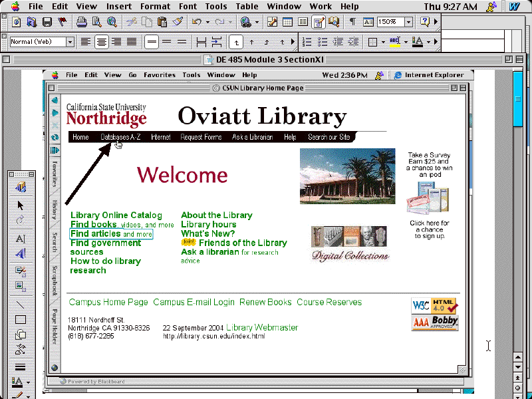Viewport: 532px width, 399px height.
Task: Open the Line Style button in the Drawing palette
Action: point(21,367)
